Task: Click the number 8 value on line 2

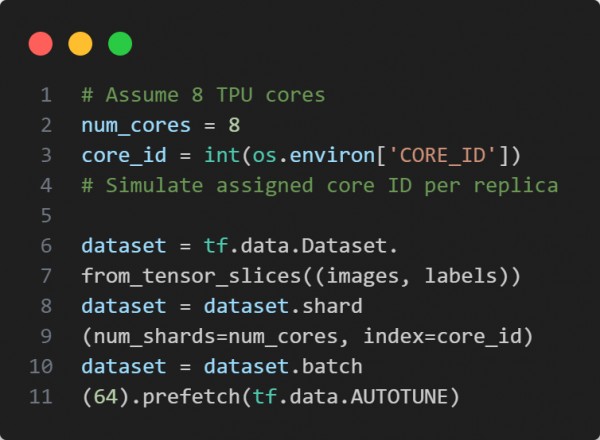Action: click(234, 125)
